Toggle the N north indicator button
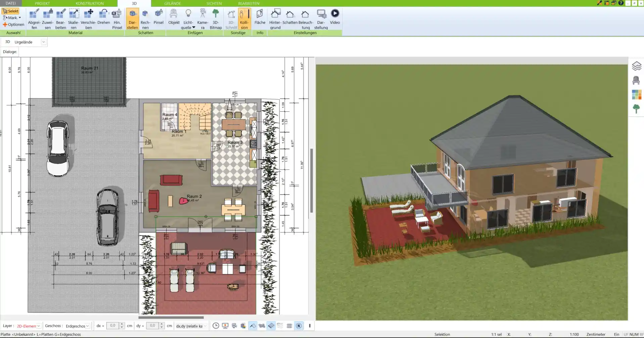This screenshot has height=338, width=644. (x=298, y=326)
